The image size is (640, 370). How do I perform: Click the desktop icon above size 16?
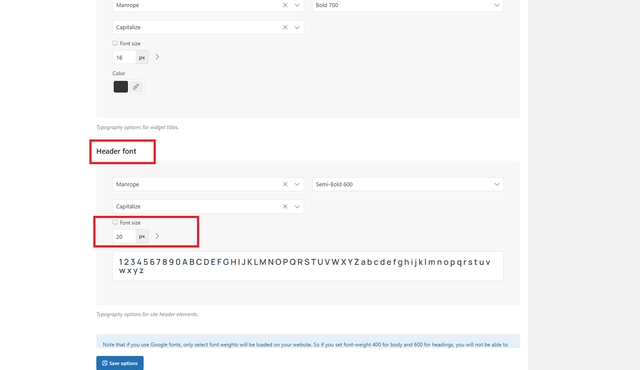coord(115,43)
